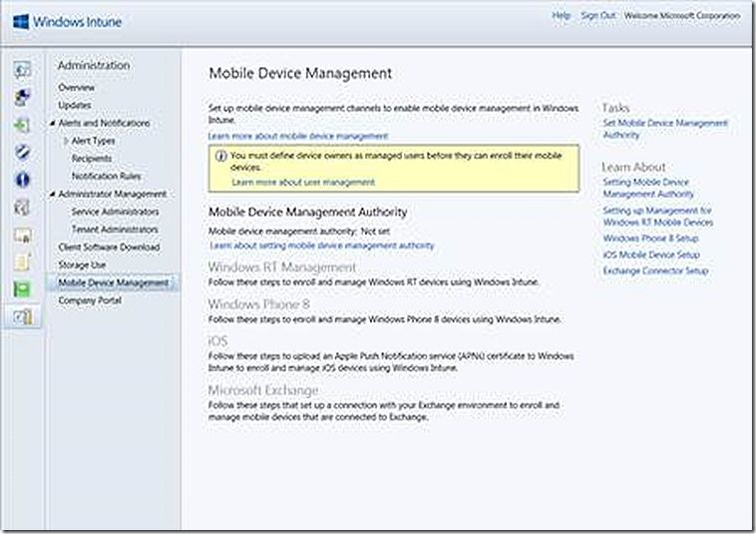Collapse the Alerts and Notifications node
The width and height of the screenshot is (756, 534).
pos(52,123)
